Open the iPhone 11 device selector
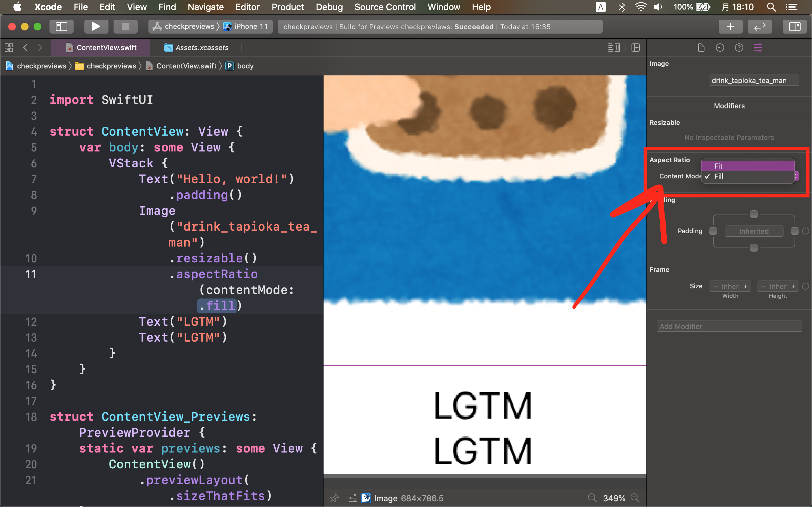Viewport: 812px width, 507px height. 248,27
